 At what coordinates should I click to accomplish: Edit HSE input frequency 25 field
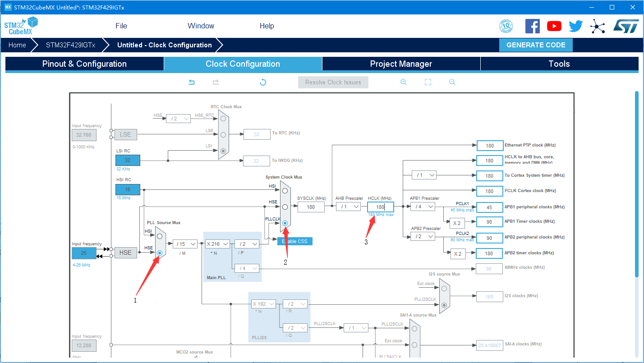(x=84, y=253)
